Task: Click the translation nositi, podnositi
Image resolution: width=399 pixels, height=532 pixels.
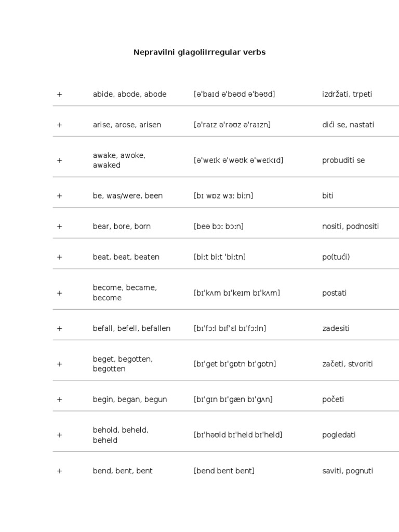Action: (350, 227)
